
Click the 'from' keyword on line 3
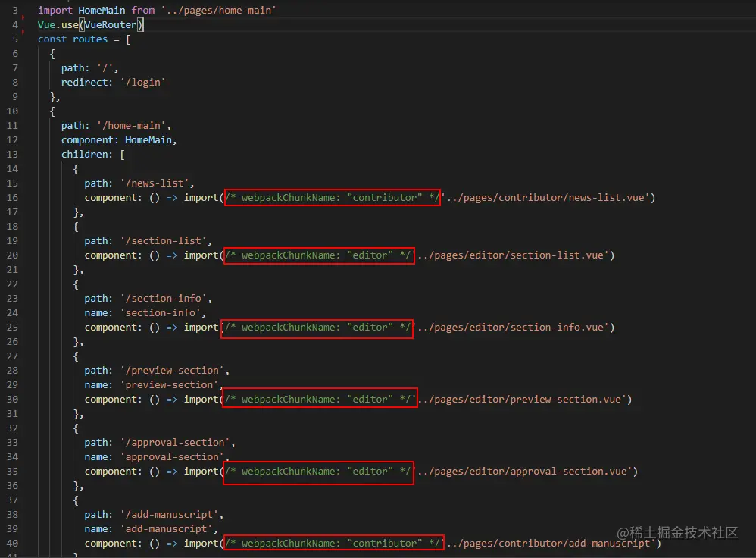(x=143, y=10)
